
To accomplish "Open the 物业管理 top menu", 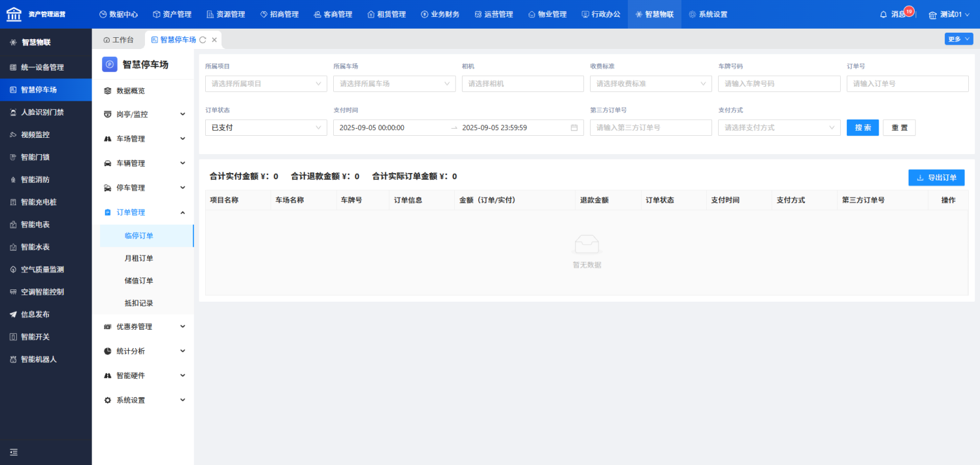I will pos(547,14).
